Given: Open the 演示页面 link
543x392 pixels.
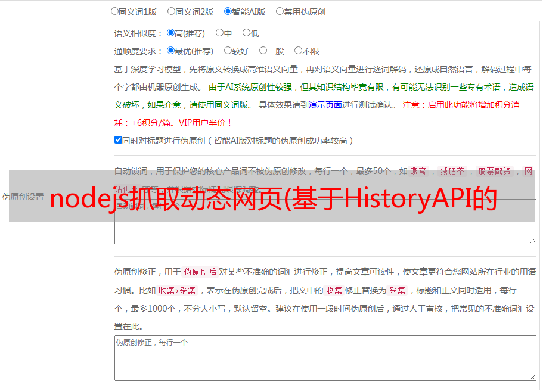Looking at the screenshot, I should pyautogui.click(x=325, y=105).
